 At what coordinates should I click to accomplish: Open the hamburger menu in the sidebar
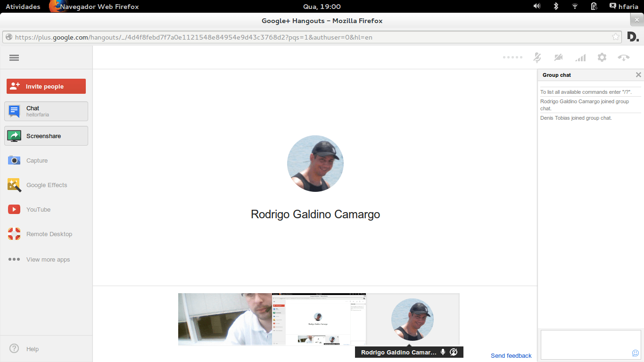(x=14, y=58)
